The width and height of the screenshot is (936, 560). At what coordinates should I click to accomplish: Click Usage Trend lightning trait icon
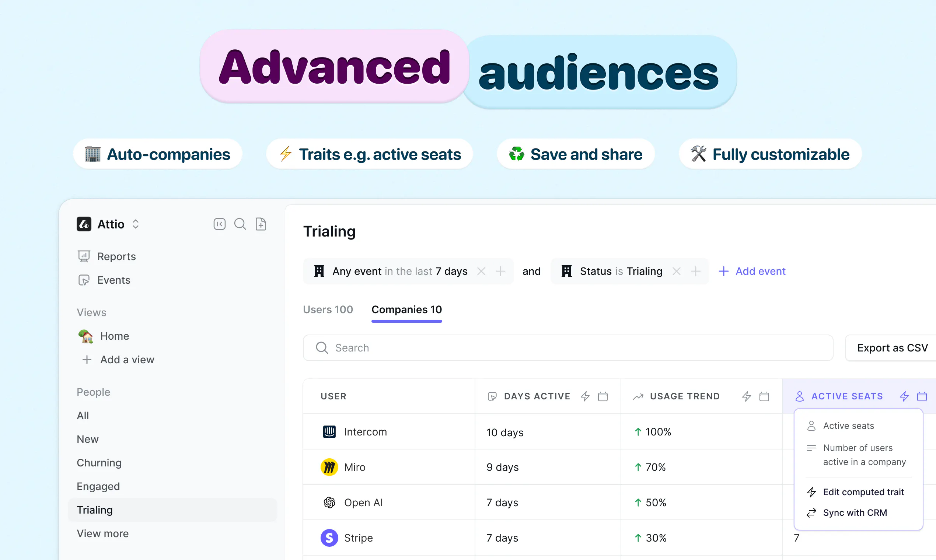point(747,396)
